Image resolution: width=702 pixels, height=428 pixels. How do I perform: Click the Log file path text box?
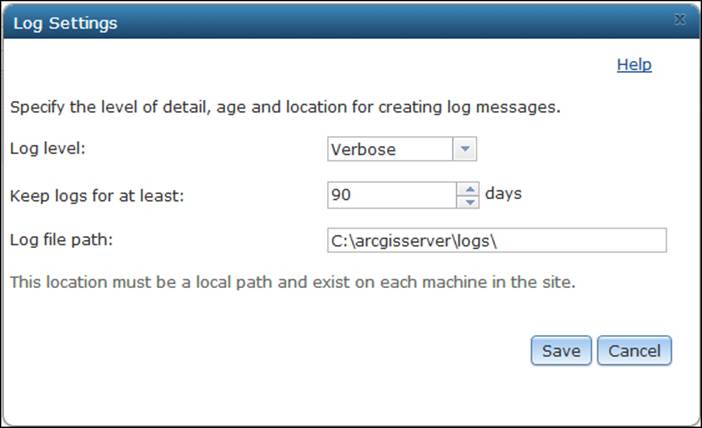coord(496,241)
